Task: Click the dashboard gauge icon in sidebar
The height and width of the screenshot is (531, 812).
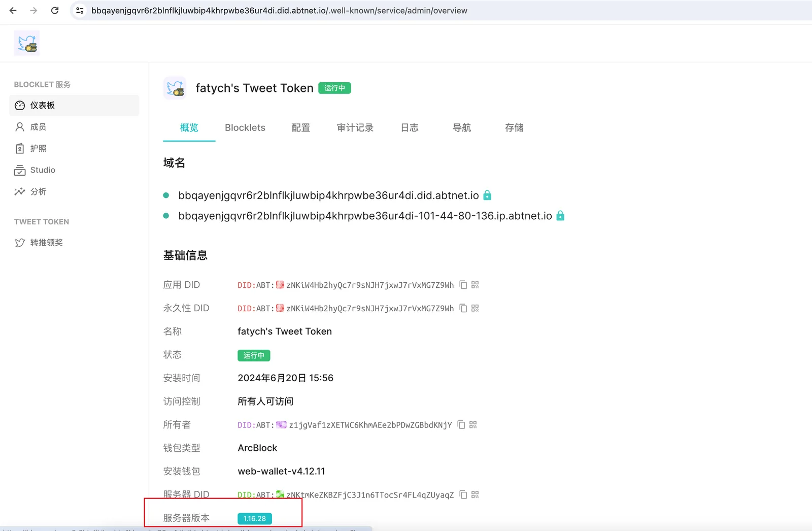Action: coord(20,105)
